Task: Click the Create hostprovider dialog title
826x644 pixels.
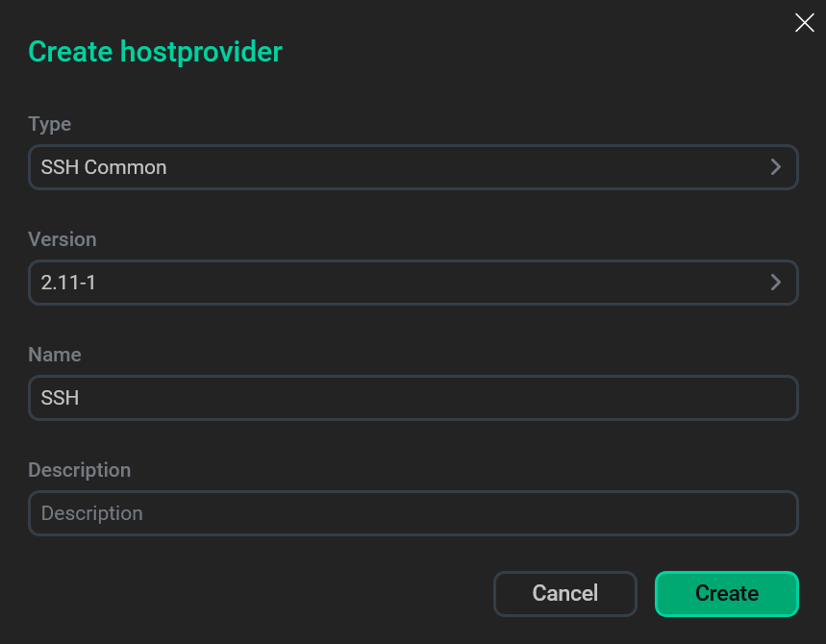Action: [155, 51]
